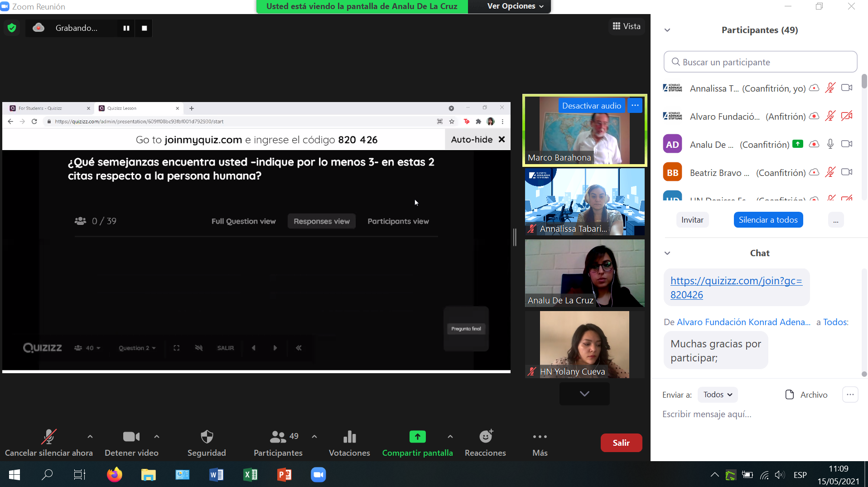Collapse the Chat panel chevron
868x487 pixels.
point(667,253)
